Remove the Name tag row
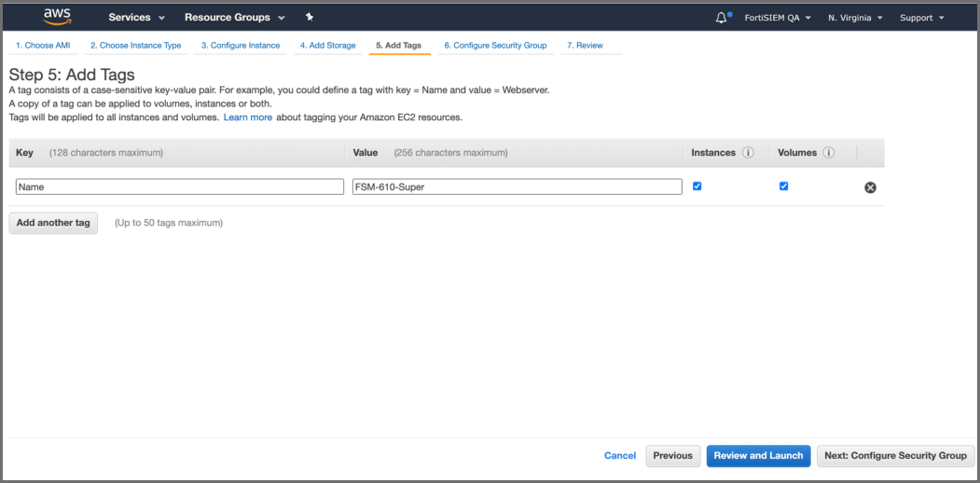 coord(870,187)
